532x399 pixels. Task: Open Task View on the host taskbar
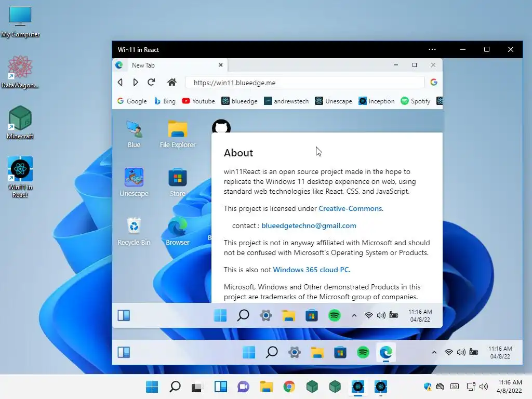[x=197, y=387]
